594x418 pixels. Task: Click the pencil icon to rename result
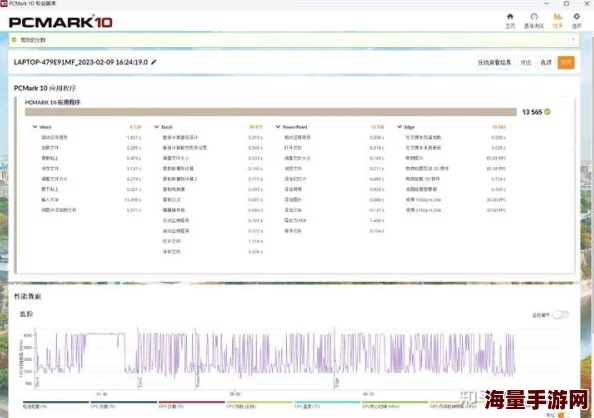click(153, 62)
